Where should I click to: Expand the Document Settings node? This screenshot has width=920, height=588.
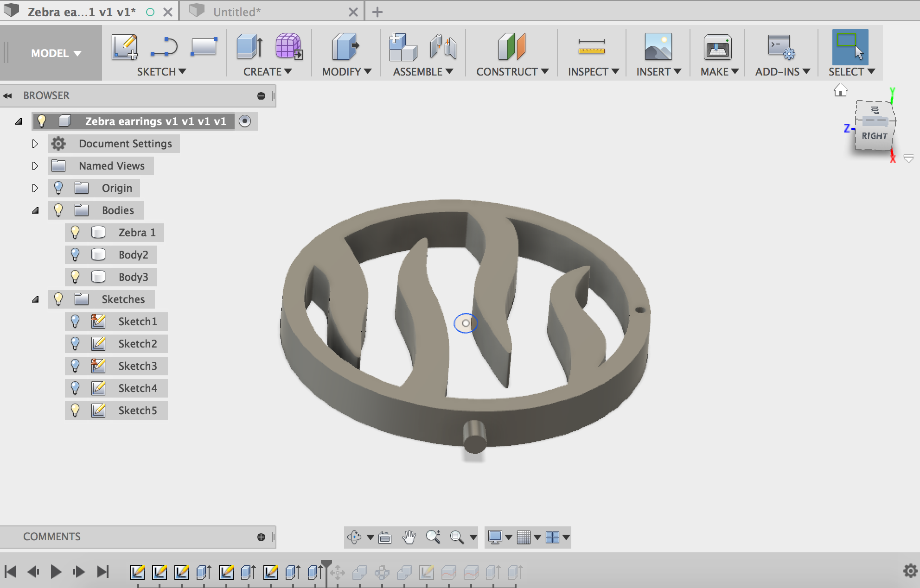tap(35, 144)
